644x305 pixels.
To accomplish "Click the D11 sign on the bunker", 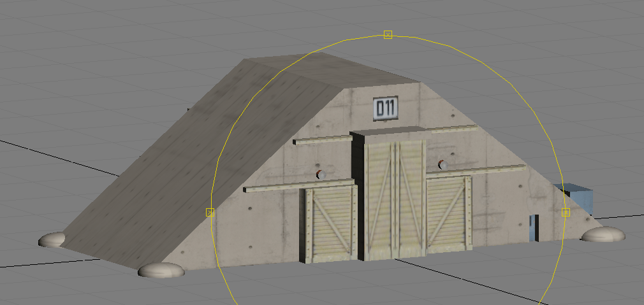I will [x=386, y=109].
